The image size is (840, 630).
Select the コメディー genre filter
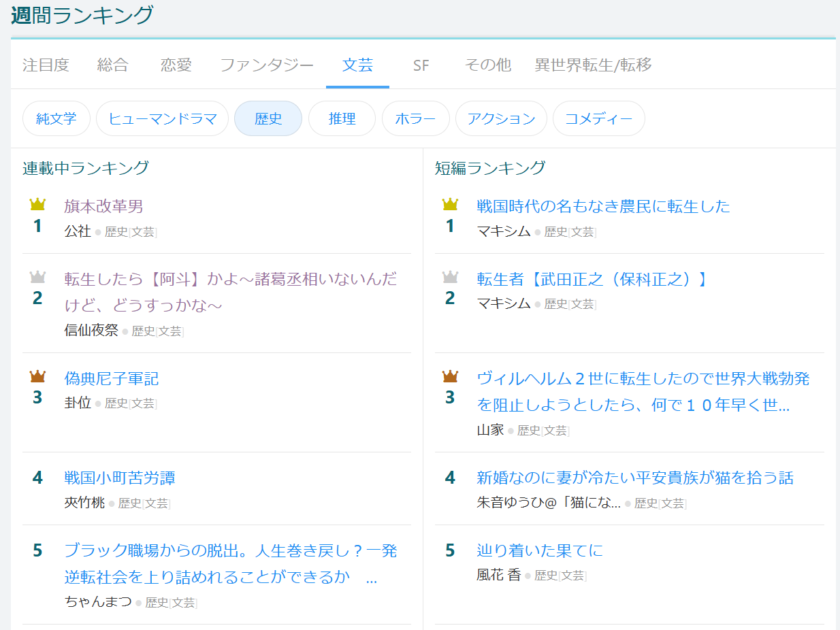click(x=598, y=119)
